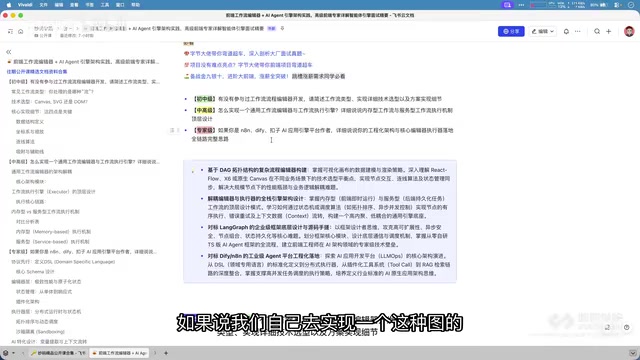Click the tab-bar dropdown arrow at the window corner
The height and width of the screenshot is (360, 640).
point(633,353)
